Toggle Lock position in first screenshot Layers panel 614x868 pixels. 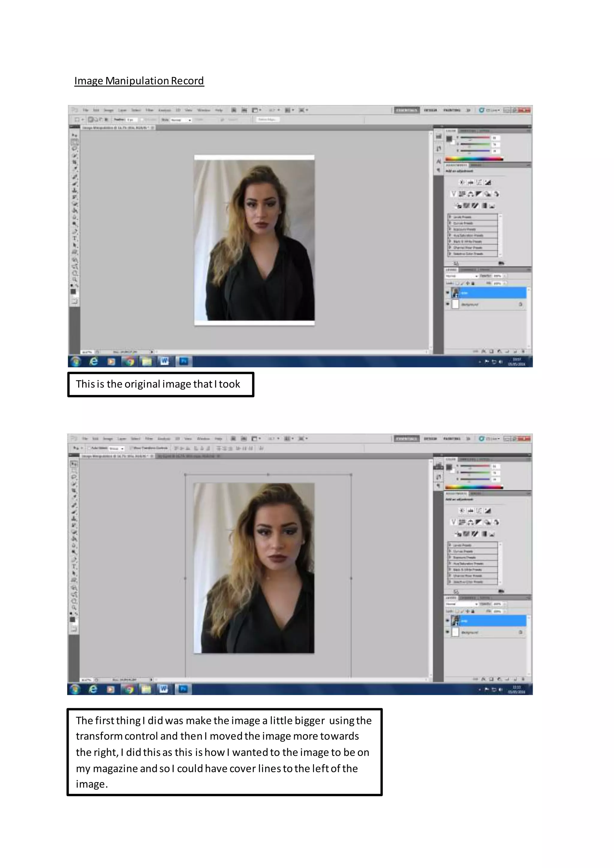tap(468, 284)
